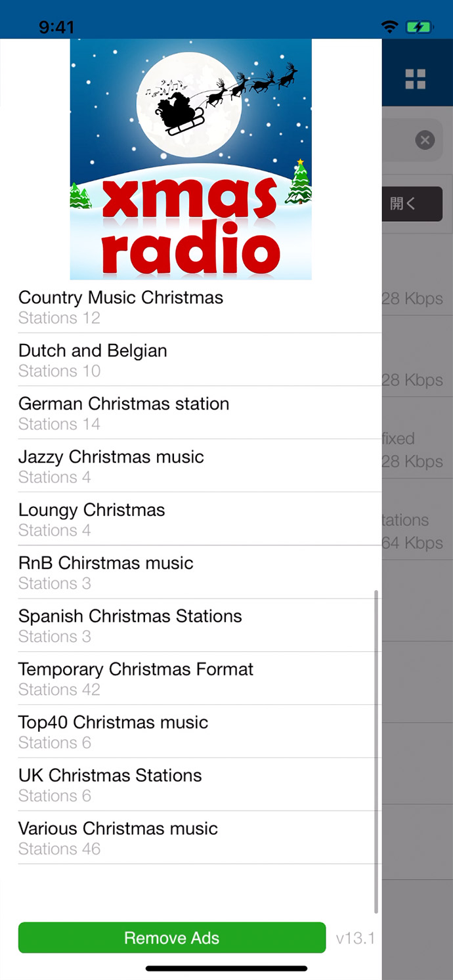Clear search with the X icon

pos(425,140)
